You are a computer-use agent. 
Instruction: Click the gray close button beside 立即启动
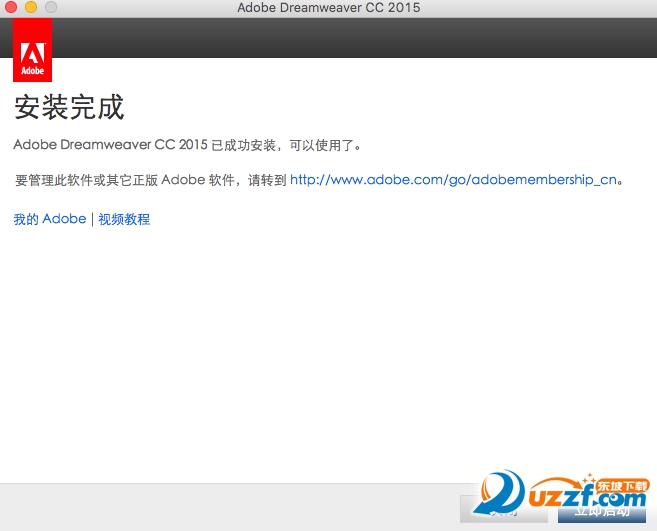[504, 509]
